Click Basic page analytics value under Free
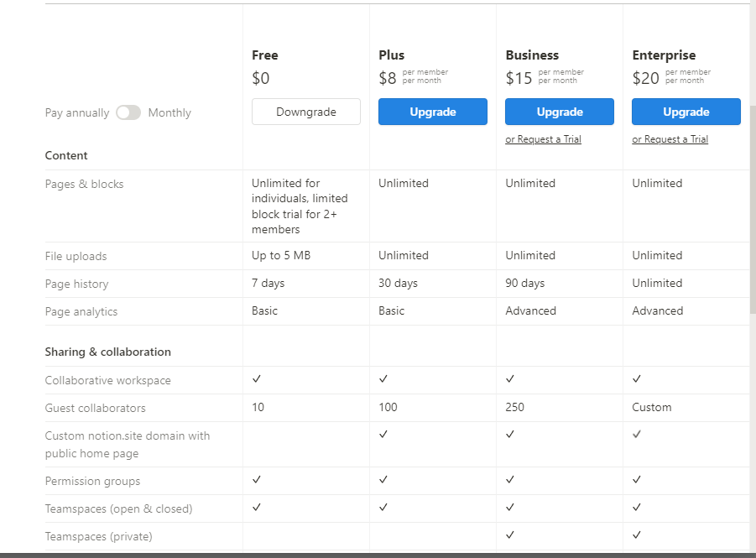Image resolution: width=756 pixels, height=558 pixels. coord(264,310)
